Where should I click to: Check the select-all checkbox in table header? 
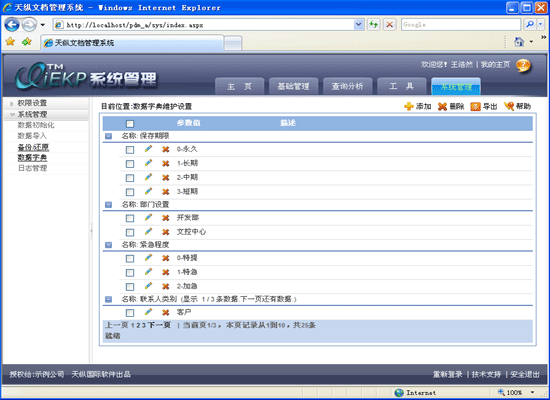pos(130,124)
